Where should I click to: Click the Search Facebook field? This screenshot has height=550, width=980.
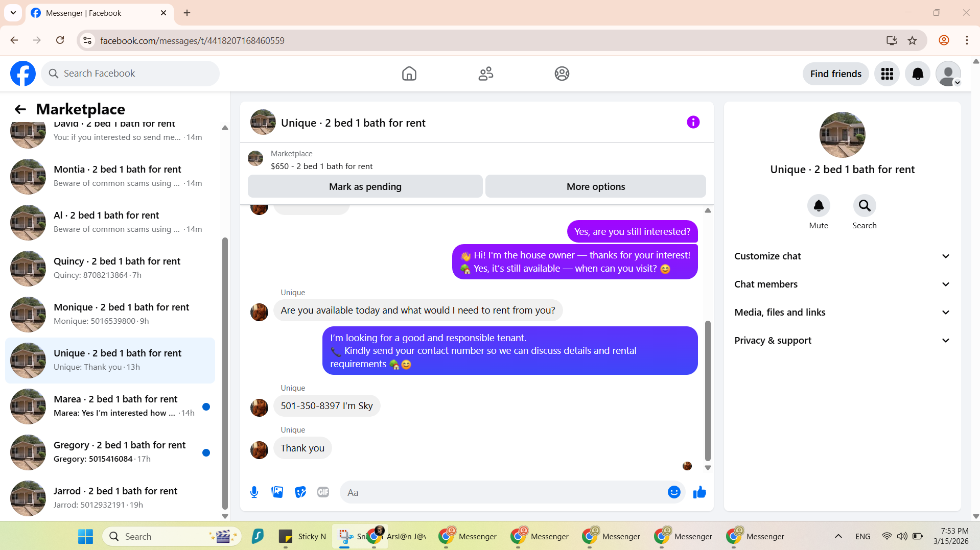point(130,74)
